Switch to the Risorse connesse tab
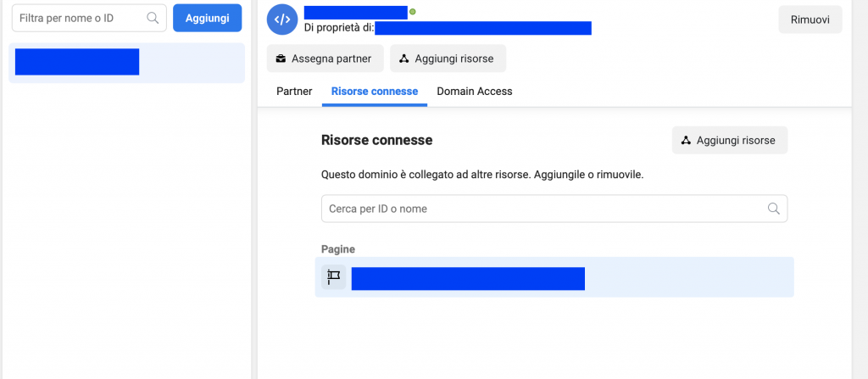Image resolution: width=868 pixels, height=379 pixels. pos(375,91)
